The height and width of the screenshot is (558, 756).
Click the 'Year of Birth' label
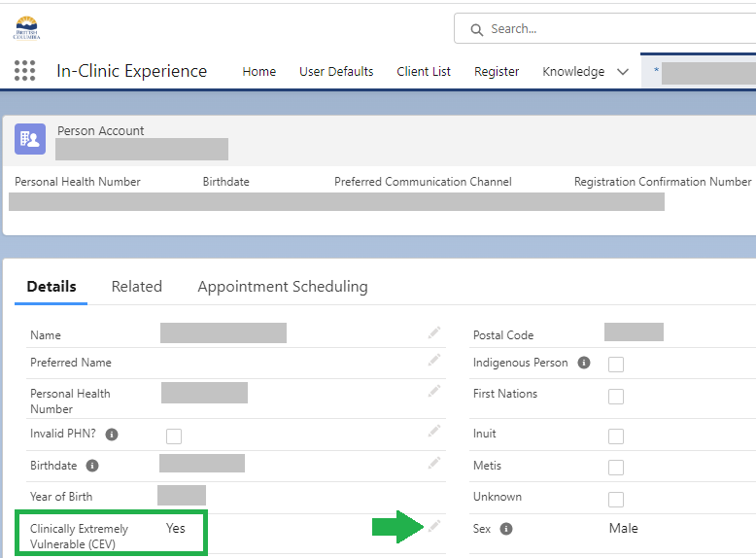point(61,497)
